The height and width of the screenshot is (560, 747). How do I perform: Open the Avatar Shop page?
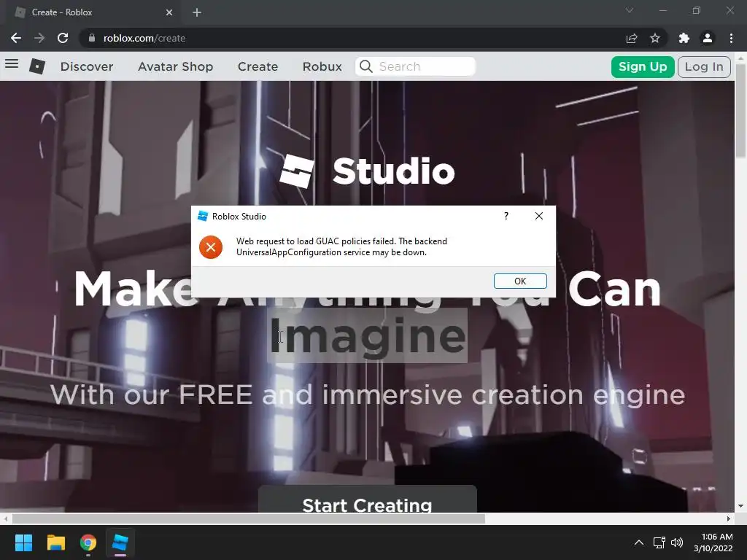(175, 66)
